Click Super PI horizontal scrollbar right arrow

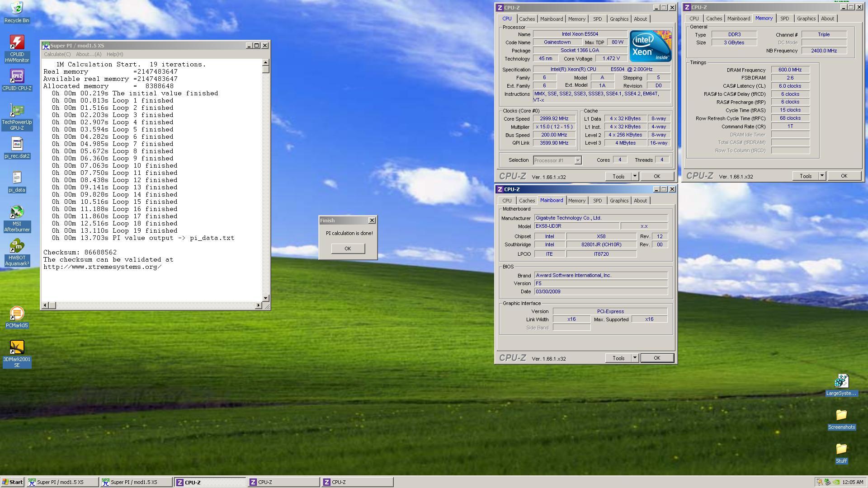point(258,305)
